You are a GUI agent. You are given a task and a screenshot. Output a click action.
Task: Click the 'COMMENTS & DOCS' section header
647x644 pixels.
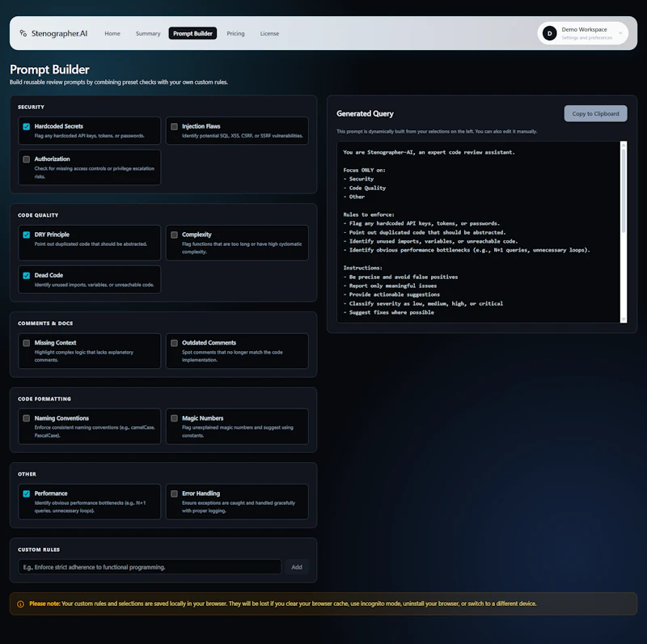click(45, 324)
